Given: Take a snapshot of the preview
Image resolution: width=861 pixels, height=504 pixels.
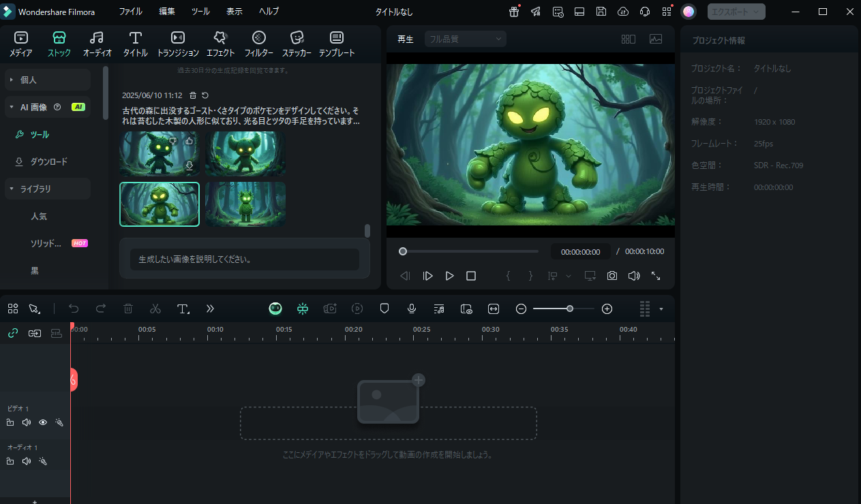Looking at the screenshot, I should tap(612, 276).
